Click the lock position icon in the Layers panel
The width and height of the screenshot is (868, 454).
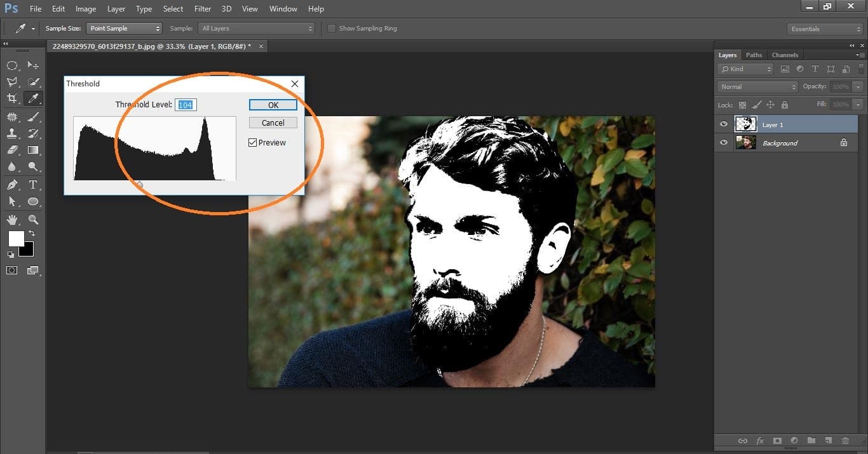click(x=771, y=105)
